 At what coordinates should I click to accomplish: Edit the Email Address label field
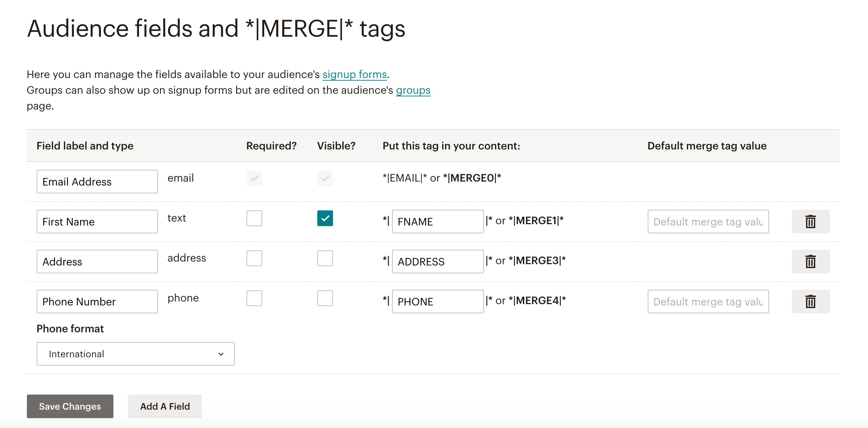tap(97, 182)
